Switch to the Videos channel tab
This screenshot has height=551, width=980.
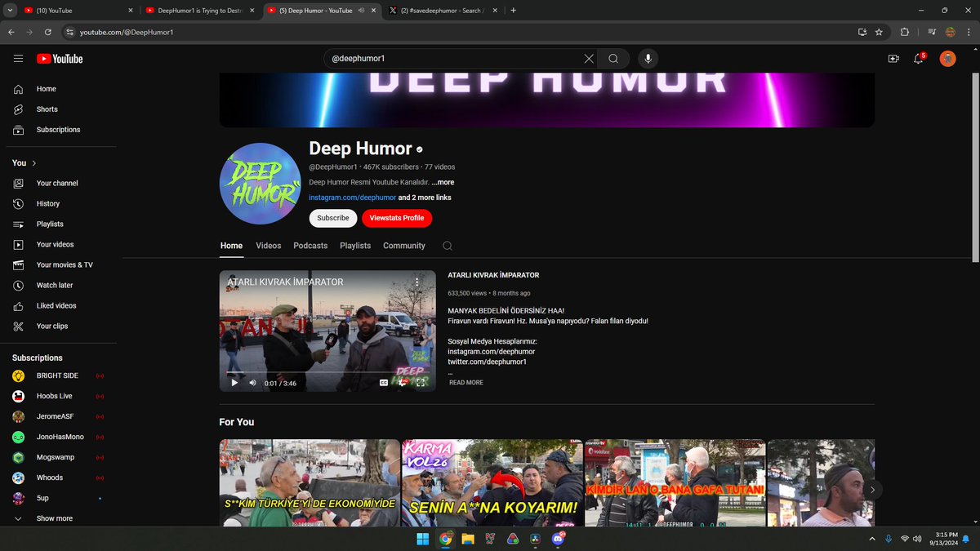269,246
